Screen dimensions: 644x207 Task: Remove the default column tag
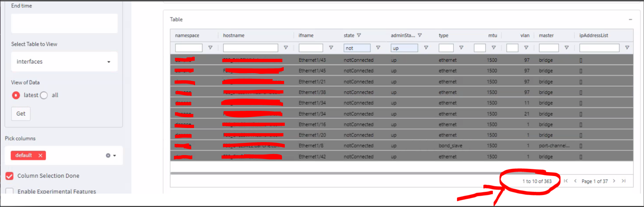pos(40,155)
